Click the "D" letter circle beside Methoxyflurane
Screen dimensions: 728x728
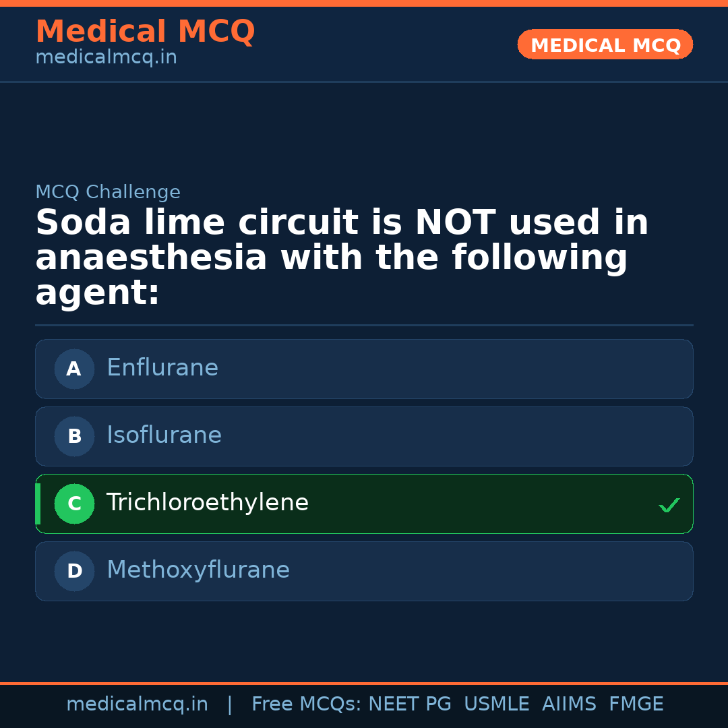(74, 571)
